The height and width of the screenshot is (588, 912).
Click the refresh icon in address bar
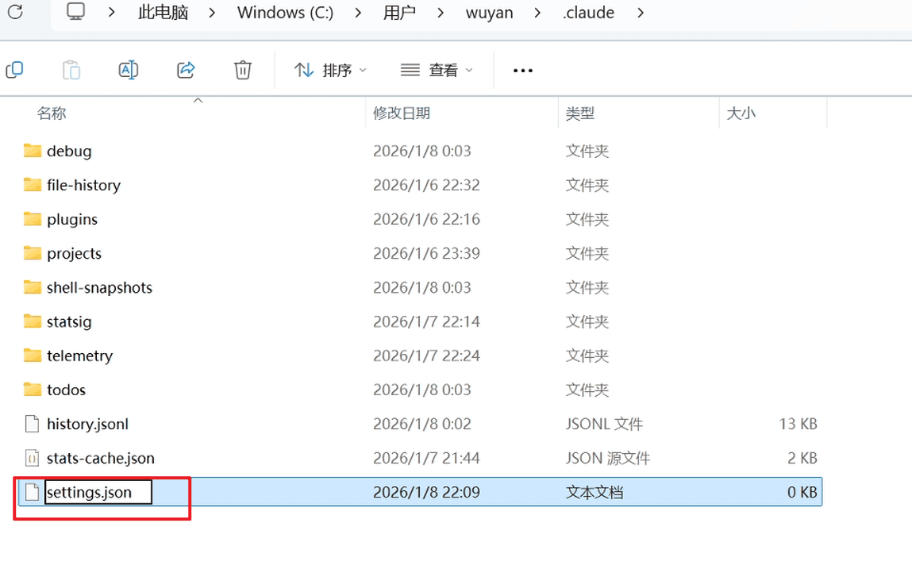15,13
